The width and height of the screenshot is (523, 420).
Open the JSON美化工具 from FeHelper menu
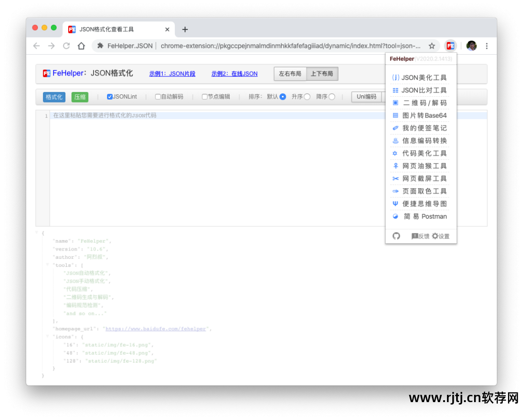(420, 77)
